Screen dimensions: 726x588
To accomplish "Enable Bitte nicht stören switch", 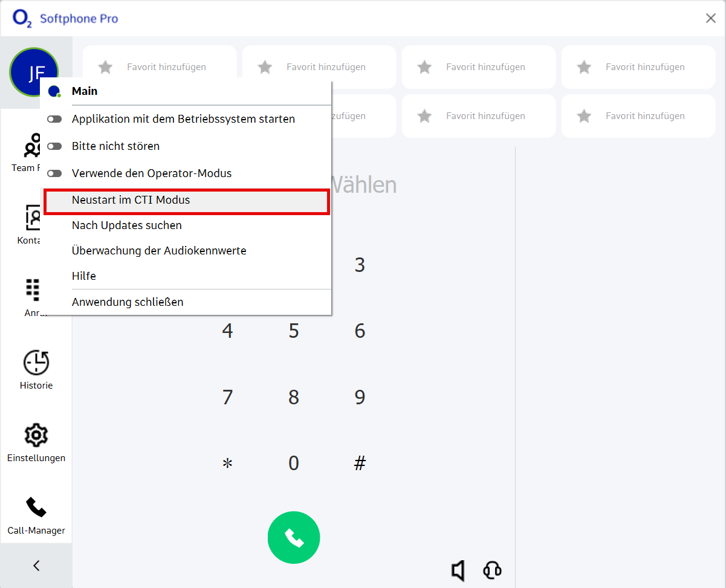I will (54, 146).
